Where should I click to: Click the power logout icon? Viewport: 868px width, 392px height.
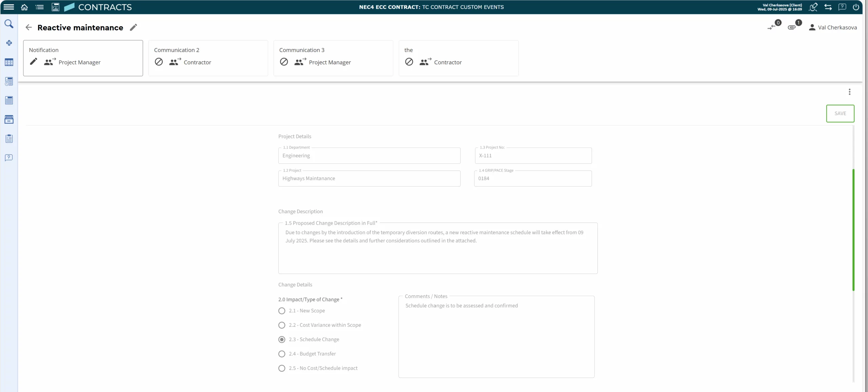(x=856, y=7)
